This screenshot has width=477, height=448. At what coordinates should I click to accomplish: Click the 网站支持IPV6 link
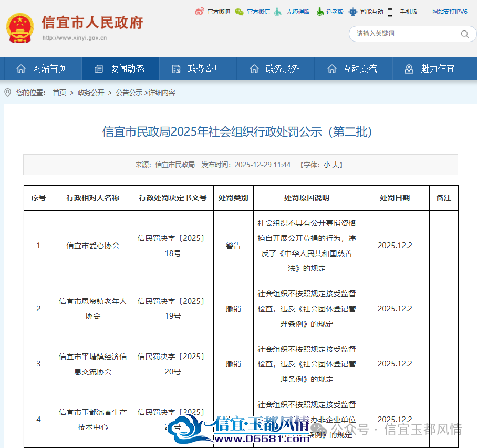coord(450,12)
